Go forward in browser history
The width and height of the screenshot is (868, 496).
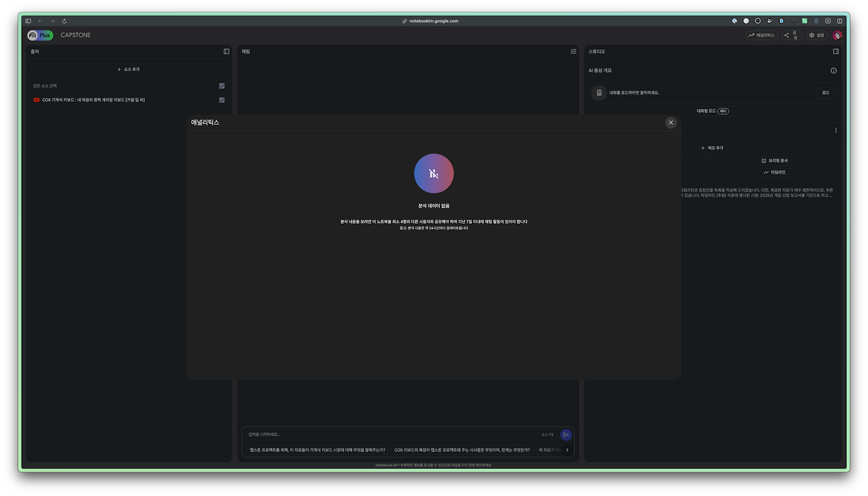click(52, 21)
